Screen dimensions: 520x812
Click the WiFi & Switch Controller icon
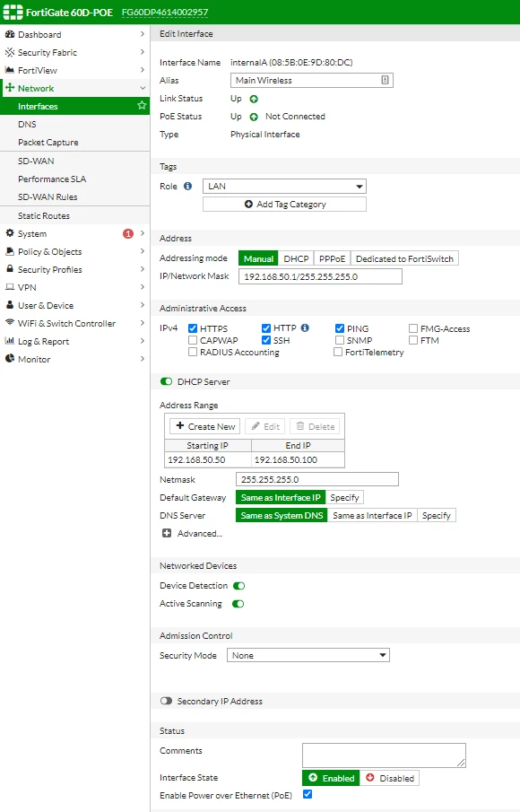pos(9,323)
